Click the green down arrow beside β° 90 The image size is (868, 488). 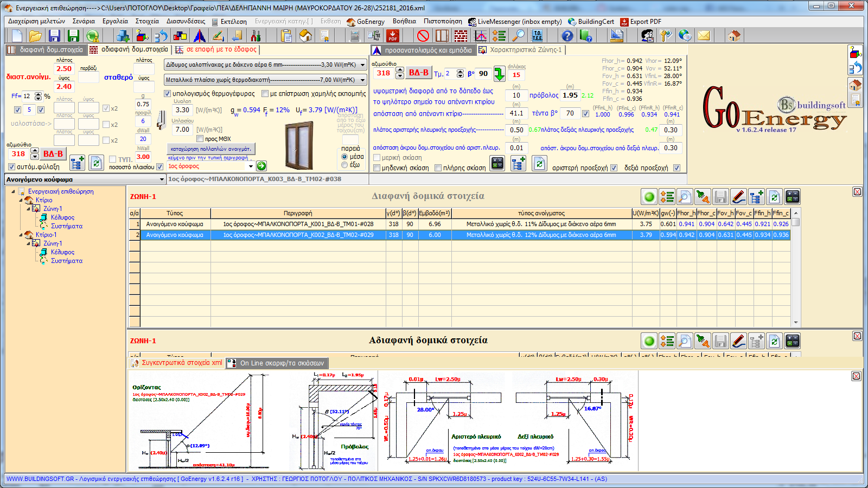pos(499,74)
